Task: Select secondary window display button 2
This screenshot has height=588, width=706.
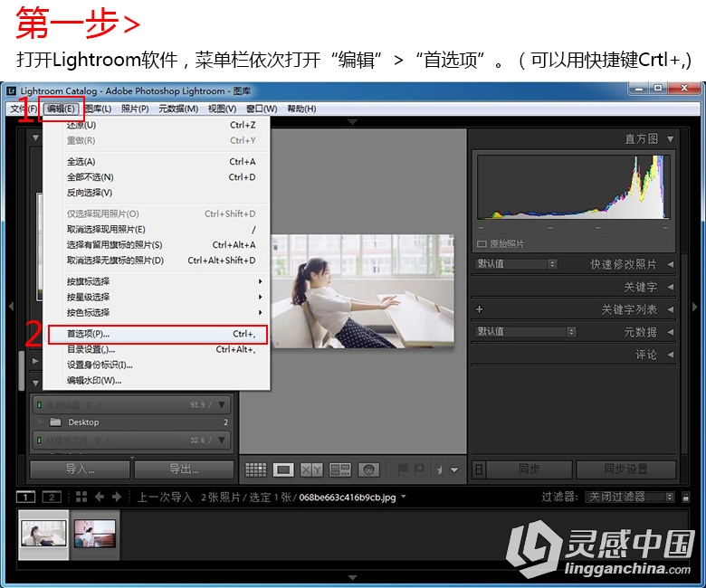Action: click(x=52, y=497)
